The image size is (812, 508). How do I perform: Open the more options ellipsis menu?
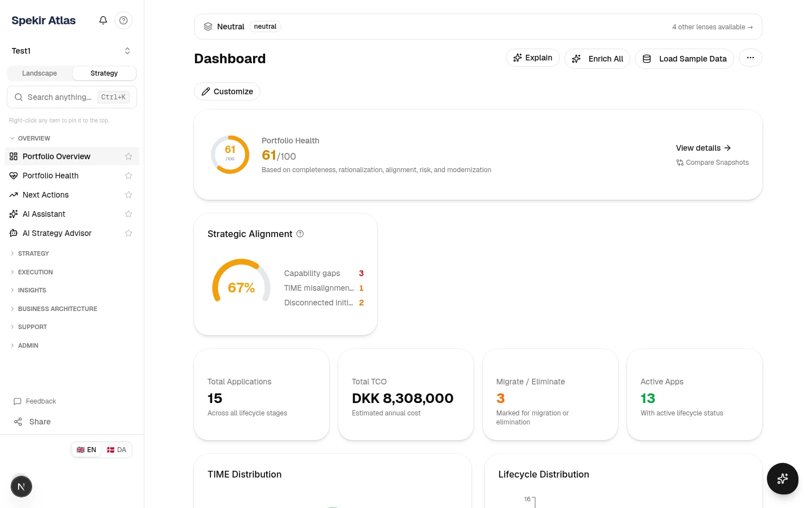751,58
